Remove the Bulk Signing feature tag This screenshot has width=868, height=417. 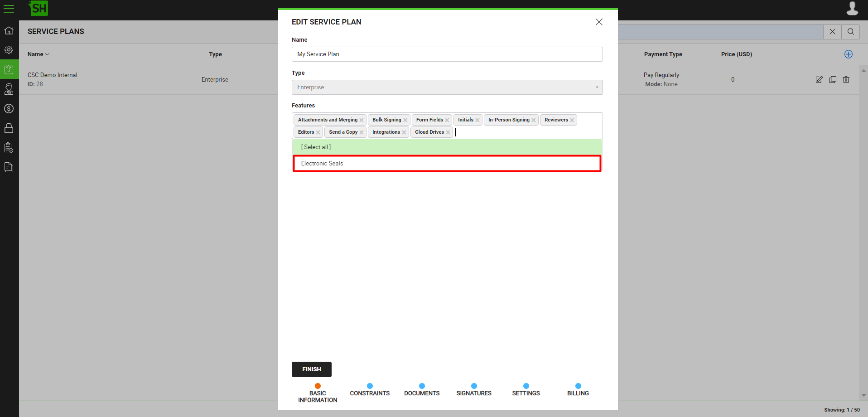click(405, 120)
